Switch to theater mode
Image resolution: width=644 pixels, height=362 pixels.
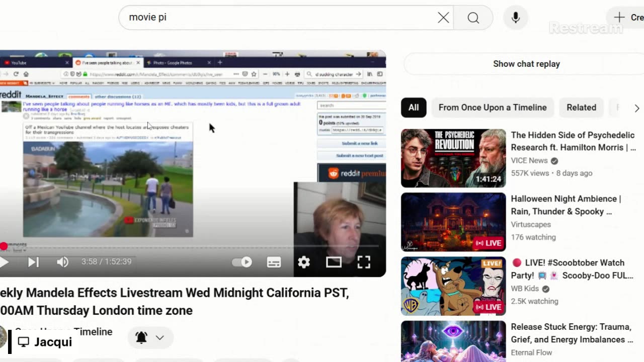pyautogui.click(x=334, y=262)
